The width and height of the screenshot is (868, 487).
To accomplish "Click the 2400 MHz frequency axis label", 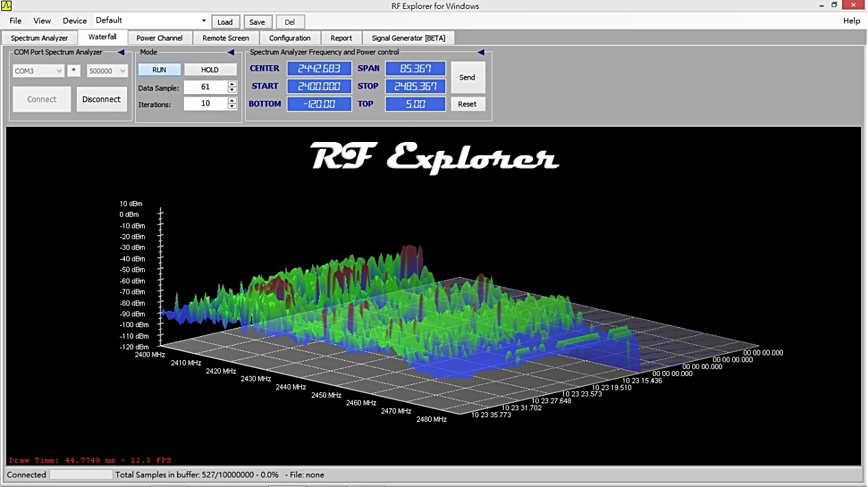I will [x=150, y=355].
